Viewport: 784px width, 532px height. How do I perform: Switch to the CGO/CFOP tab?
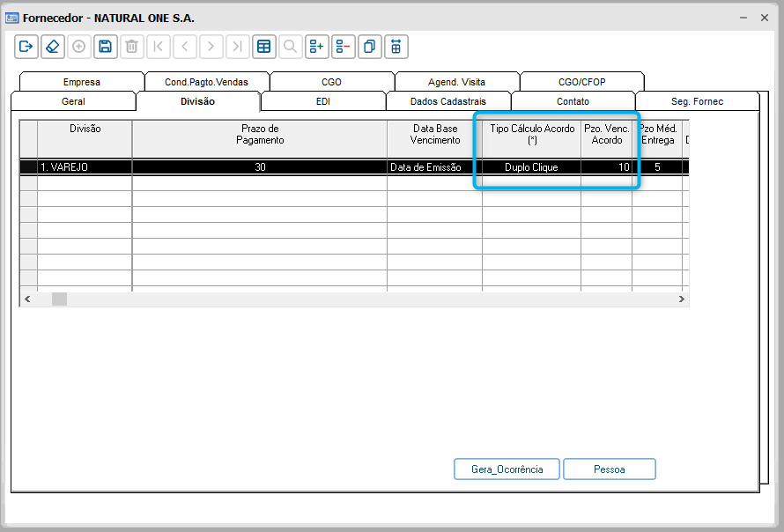(x=582, y=82)
